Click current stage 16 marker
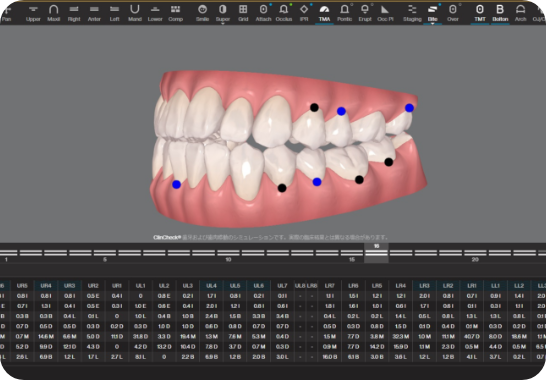Viewport: 546px width, 380px height. 376,253
